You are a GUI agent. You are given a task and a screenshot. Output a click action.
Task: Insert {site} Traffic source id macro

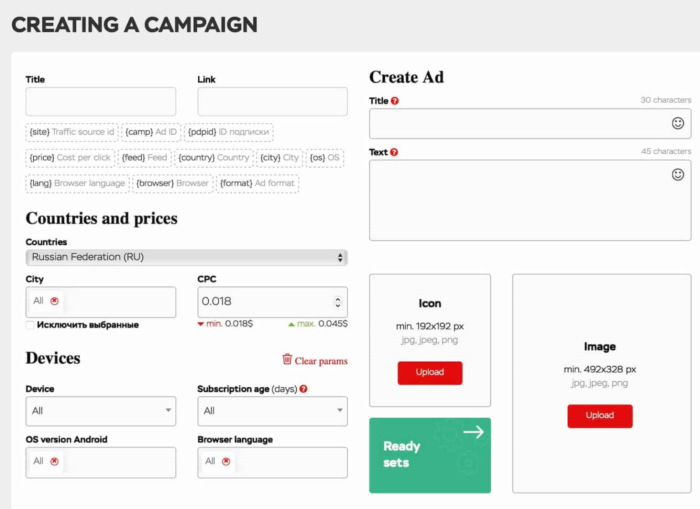[x=72, y=132]
